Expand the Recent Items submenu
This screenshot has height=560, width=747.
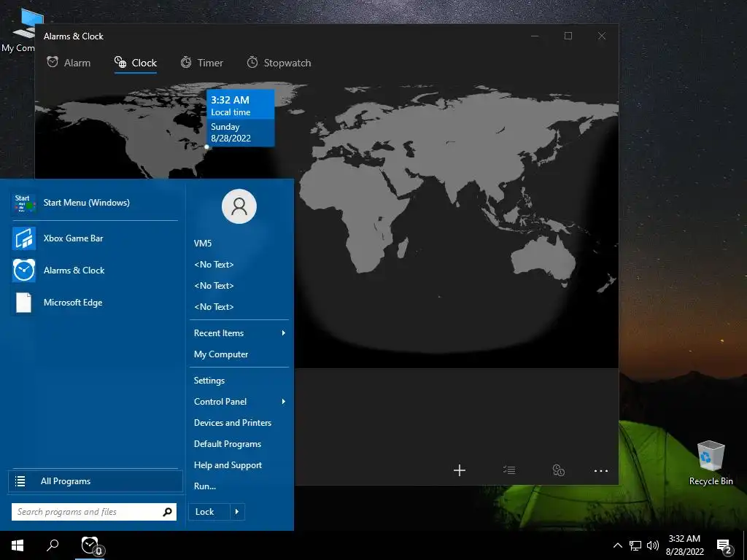[x=239, y=333]
